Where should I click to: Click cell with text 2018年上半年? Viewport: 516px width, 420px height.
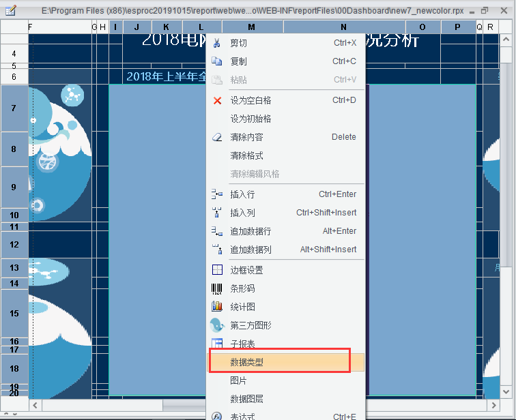click(x=166, y=76)
